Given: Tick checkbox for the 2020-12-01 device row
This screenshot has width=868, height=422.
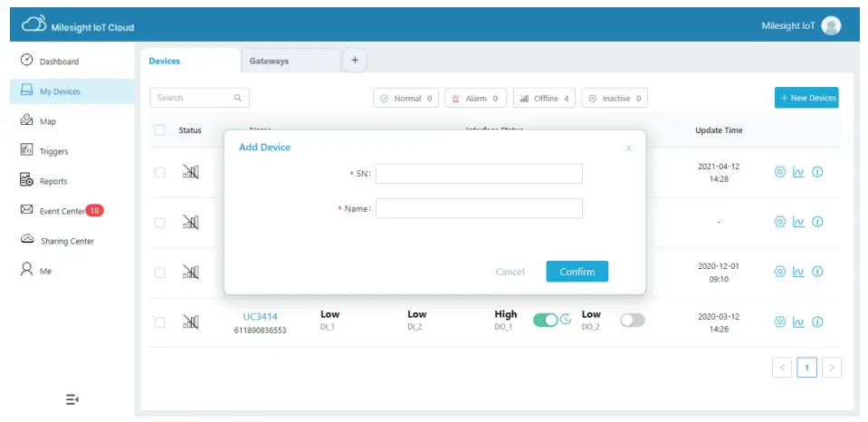Looking at the screenshot, I should [160, 273].
